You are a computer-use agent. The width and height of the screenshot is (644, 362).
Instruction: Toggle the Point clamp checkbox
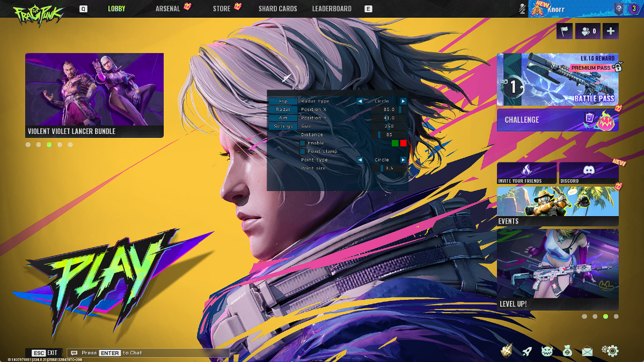pyautogui.click(x=303, y=152)
